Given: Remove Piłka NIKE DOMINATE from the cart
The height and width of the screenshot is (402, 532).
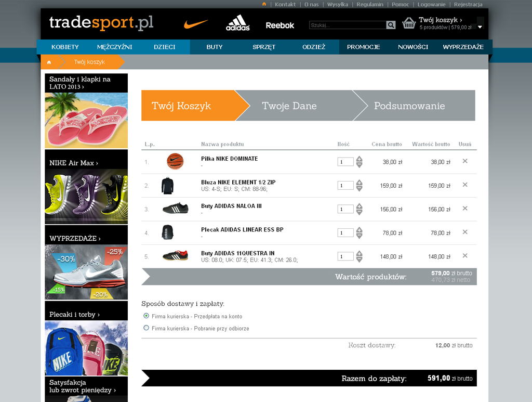Looking at the screenshot, I should click(465, 161).
